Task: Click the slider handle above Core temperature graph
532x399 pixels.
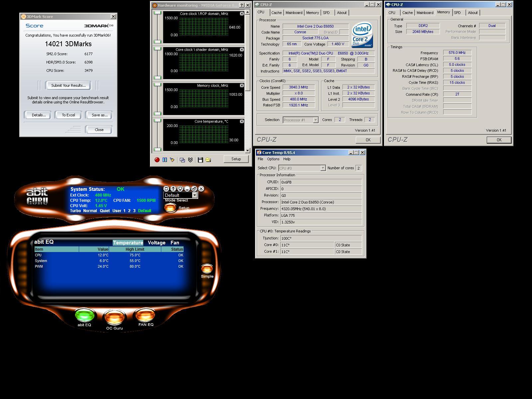Action: pyautogui.click(x=158, y=121)
